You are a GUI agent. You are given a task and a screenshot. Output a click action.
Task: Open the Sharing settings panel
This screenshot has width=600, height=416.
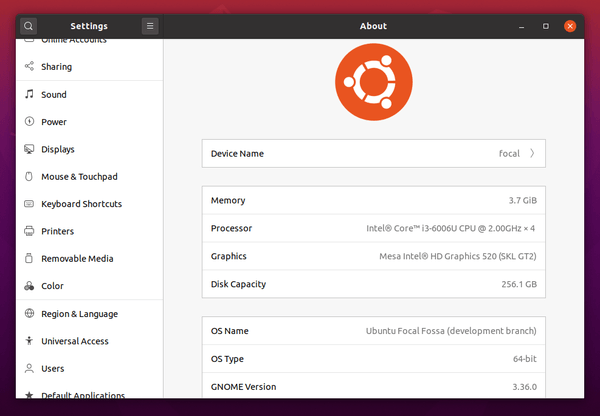[x=90, y=67]
